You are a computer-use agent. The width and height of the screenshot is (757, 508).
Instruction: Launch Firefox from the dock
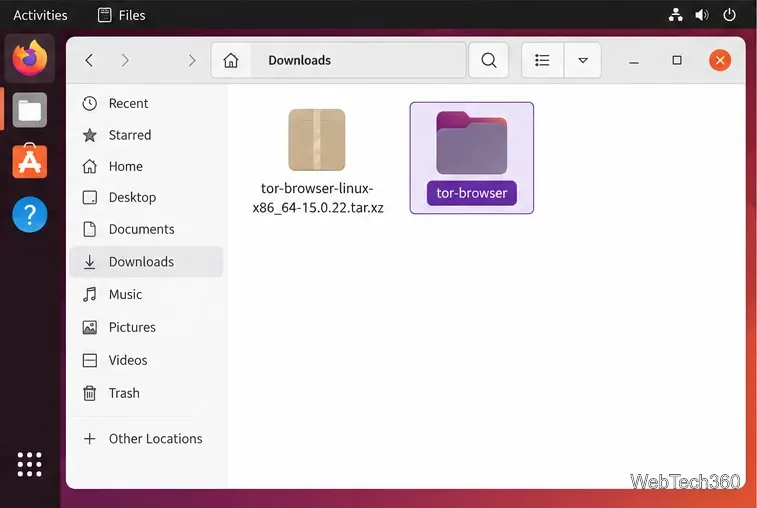[x=29, y=58]
